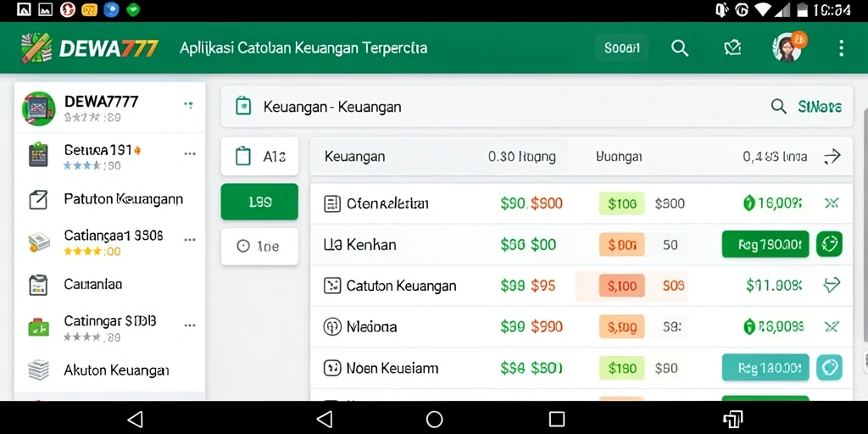Open the three-dot overflow menu in header
The height and width of the screenshot is (434, 868).
[841, 48]
